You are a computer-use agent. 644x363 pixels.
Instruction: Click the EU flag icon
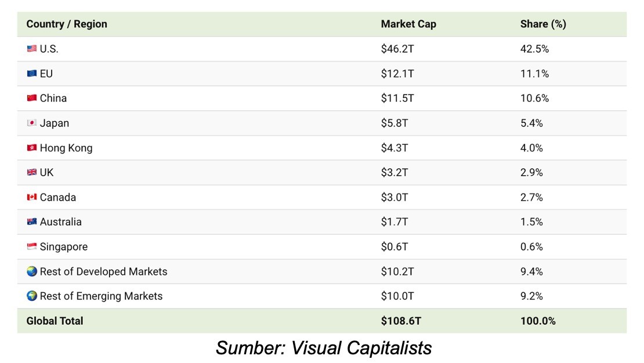(x=32, y=74)
